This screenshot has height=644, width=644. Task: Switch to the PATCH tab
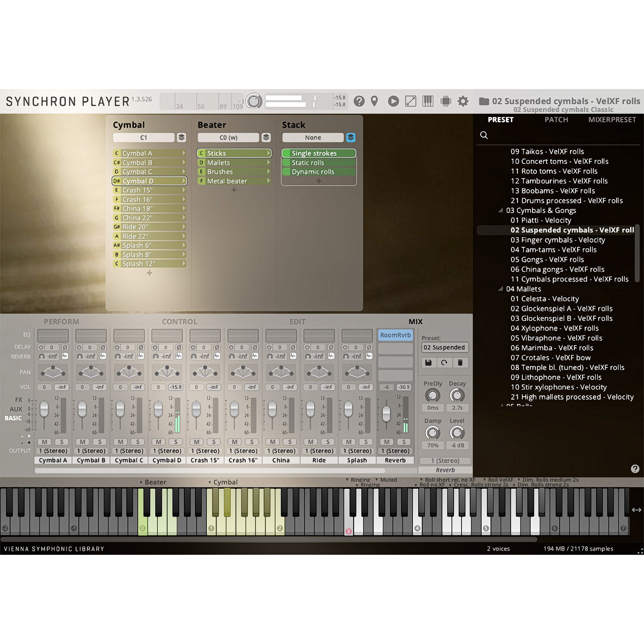[556, 119]
